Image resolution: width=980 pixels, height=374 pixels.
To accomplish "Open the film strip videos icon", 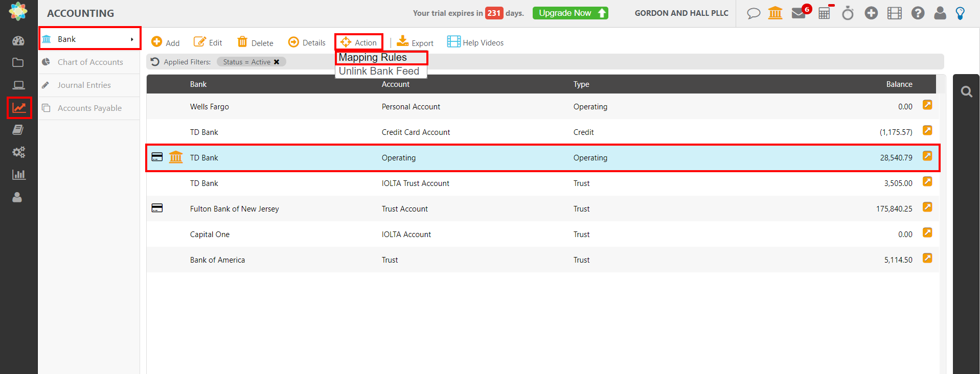I will [x=895, y=13].
